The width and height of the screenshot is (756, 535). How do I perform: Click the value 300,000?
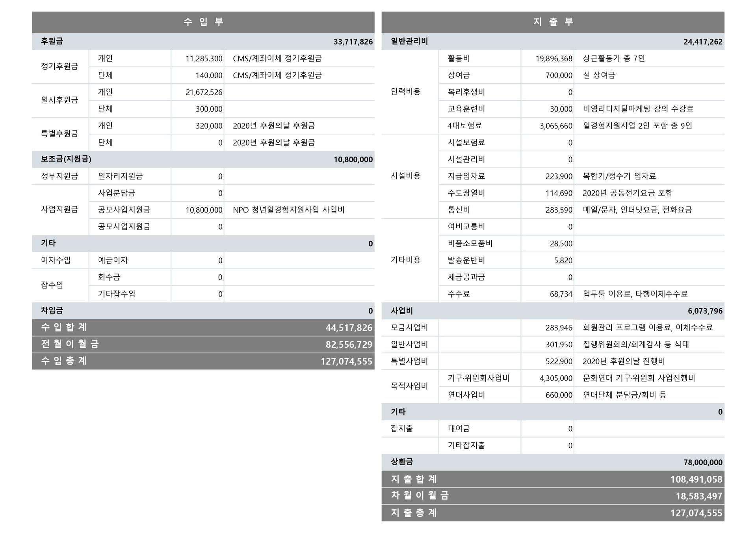[x=209, y=109]
